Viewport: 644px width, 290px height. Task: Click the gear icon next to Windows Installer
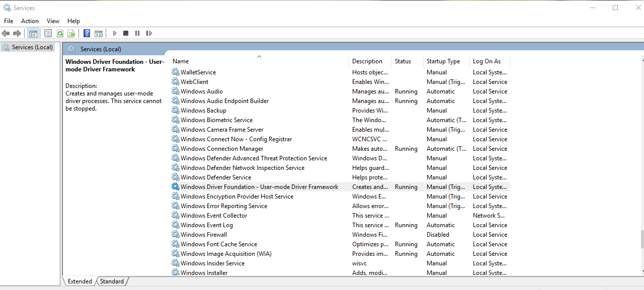175,273
